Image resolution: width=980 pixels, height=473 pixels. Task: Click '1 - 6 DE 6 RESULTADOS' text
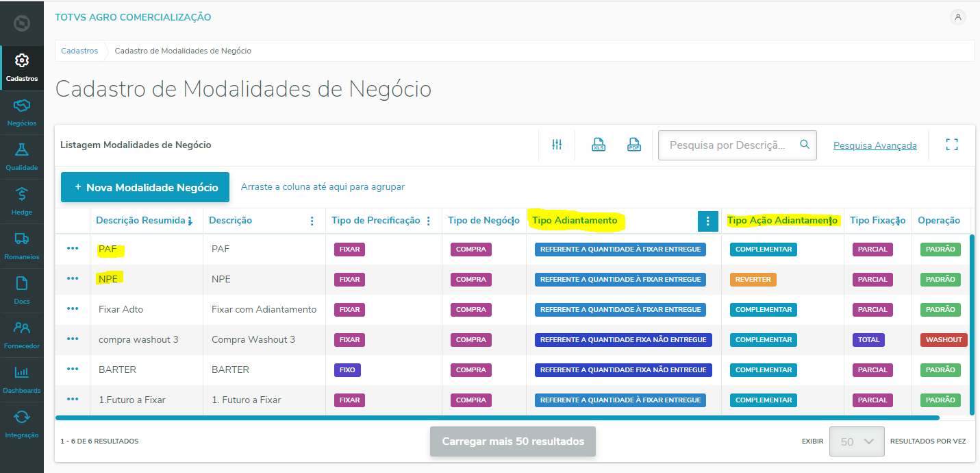click(99, 441)
